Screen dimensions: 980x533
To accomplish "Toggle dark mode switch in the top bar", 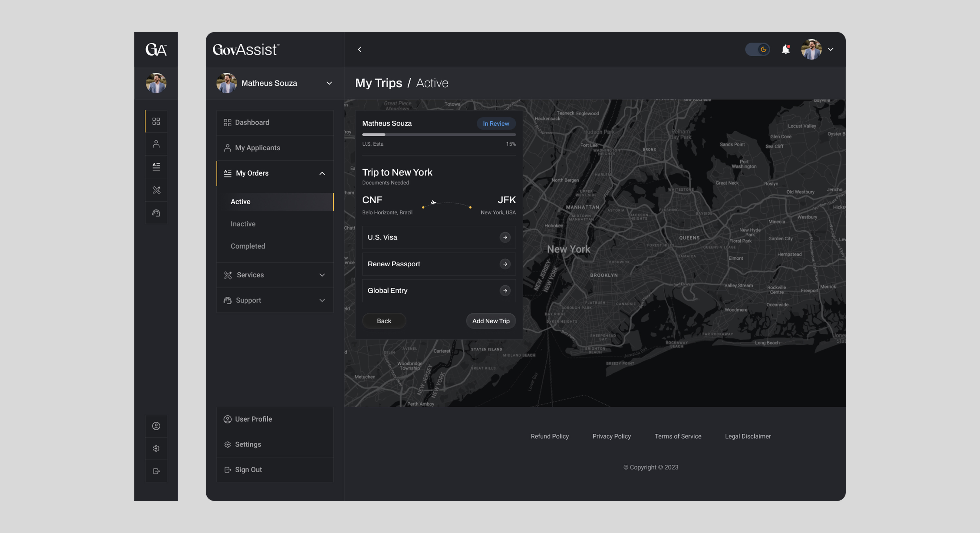I will pyautogui.click(x=757, y=50).
